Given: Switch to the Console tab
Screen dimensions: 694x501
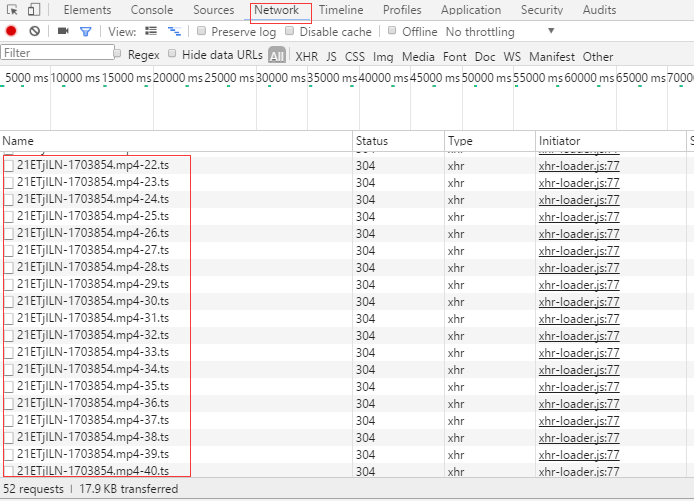Looking at the screenshot, I should pos(152,10).
